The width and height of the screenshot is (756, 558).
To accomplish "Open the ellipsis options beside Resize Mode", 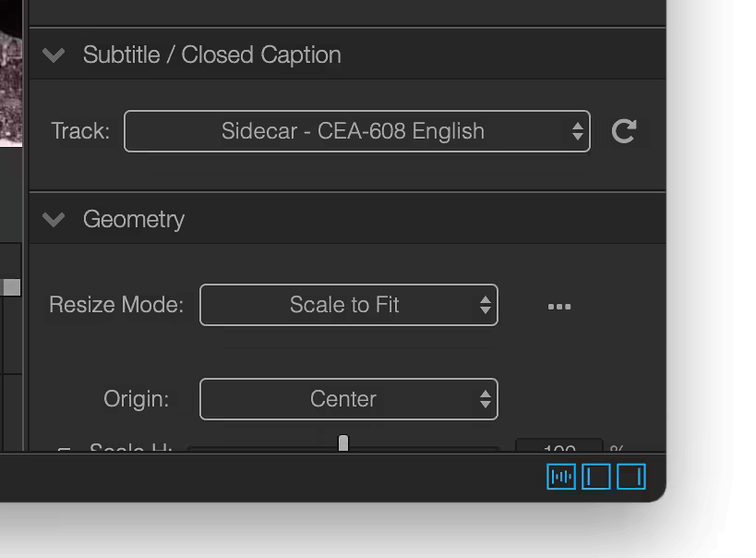I will 559,307.
